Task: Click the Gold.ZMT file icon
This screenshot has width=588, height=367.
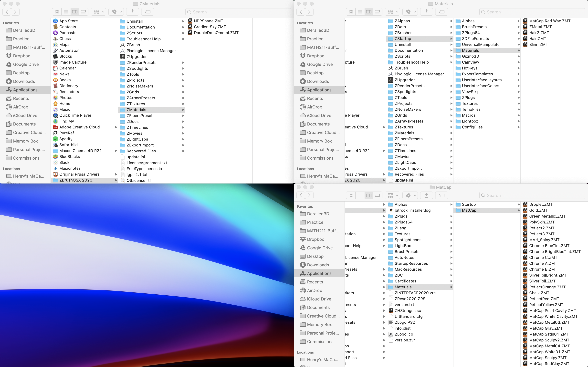Action: 525,210
